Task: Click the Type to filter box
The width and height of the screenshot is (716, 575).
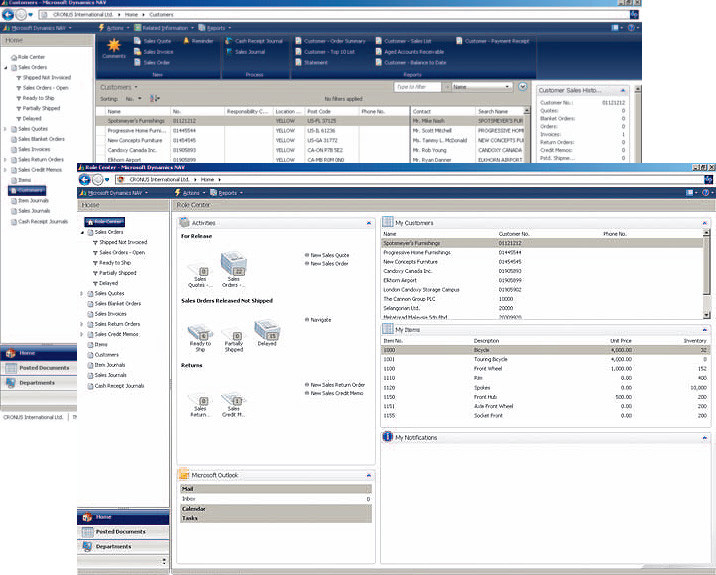Action: (417, 87)
